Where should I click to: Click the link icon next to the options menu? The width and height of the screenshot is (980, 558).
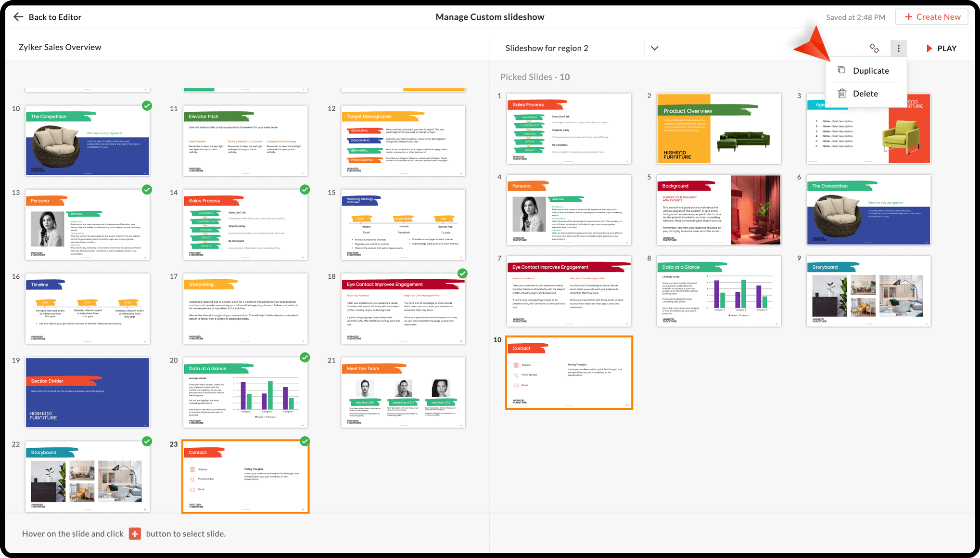pyautogui.click(x=874, y=48)
